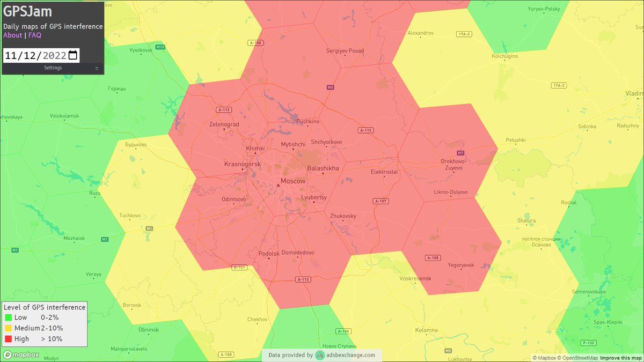
Task: Open the adsbexchange.com data provider link
Action: [x=350, y=355]
